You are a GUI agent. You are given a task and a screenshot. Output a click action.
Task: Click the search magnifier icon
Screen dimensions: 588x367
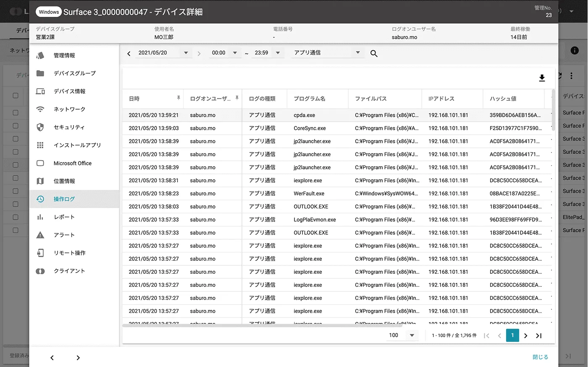[374, 53]
